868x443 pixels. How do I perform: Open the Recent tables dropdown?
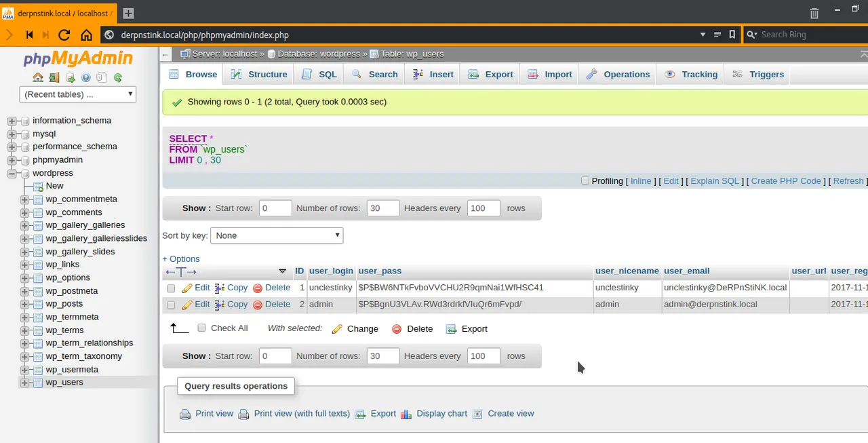coord(78,94)
